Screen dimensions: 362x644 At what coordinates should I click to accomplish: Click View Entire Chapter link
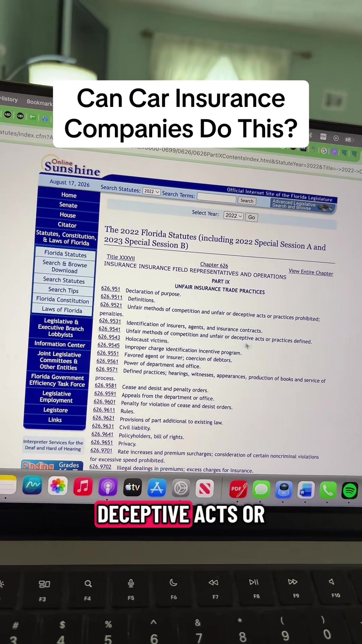311,272
